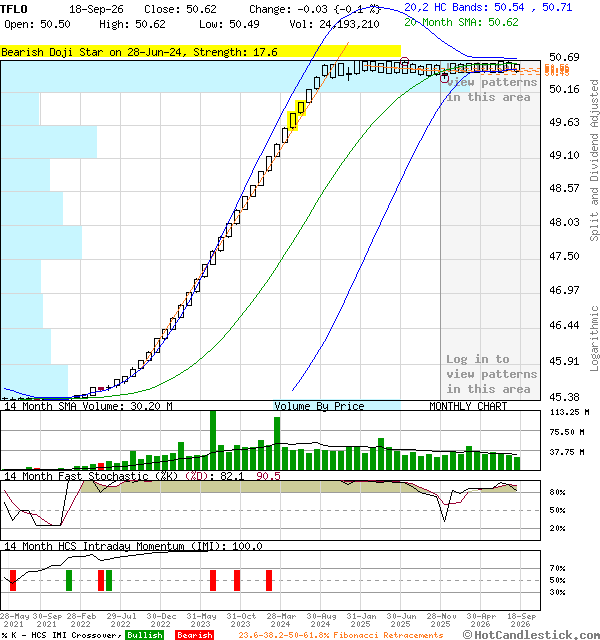The width and height of the screenshot is (600, 640).
Task: Click the Volume By Price label
Action: 319,406
